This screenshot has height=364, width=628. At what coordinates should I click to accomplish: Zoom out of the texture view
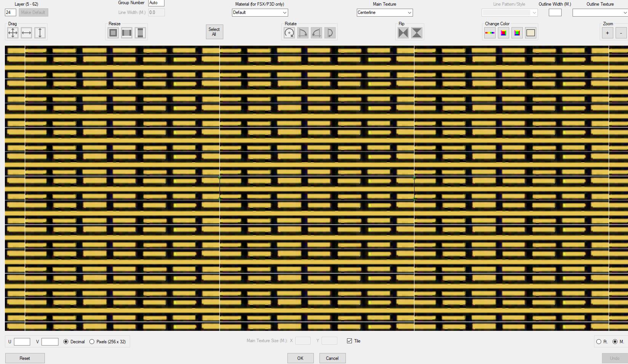[x=620, y=33]
